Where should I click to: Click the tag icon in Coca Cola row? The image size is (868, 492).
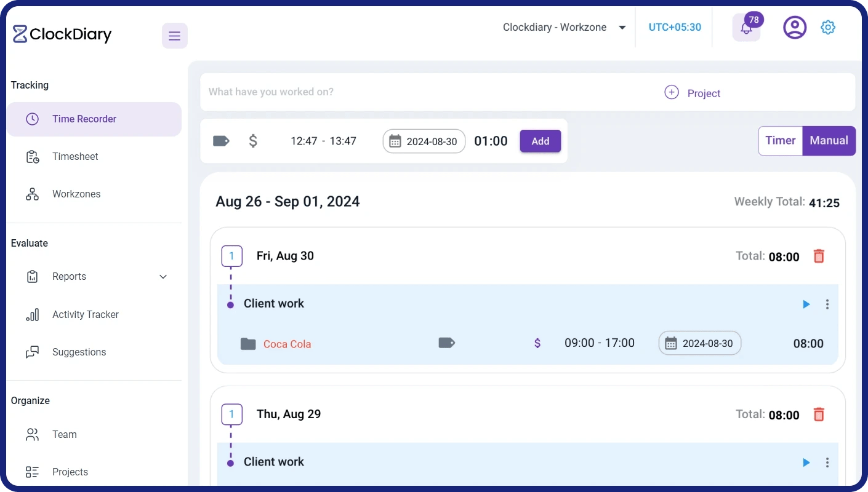click(446, 343)
